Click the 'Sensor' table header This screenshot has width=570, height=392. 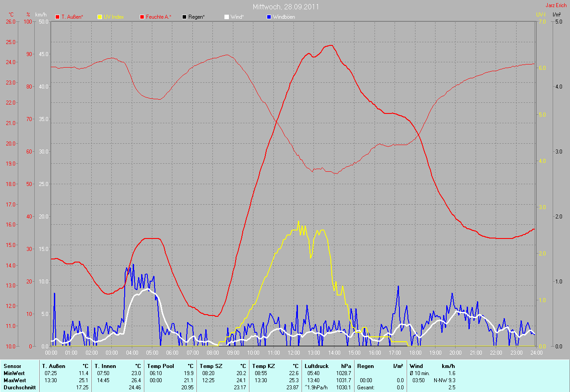click(x=12, y=366)
